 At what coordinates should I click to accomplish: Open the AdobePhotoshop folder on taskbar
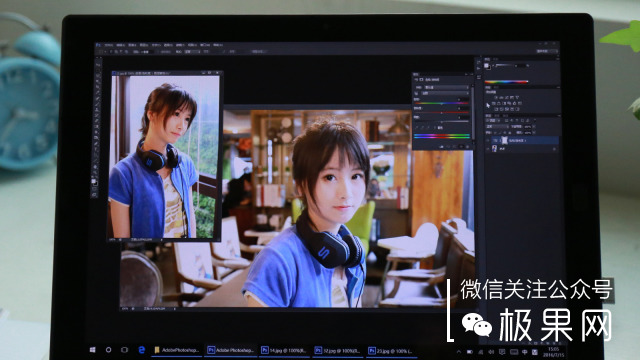point(176,350)
